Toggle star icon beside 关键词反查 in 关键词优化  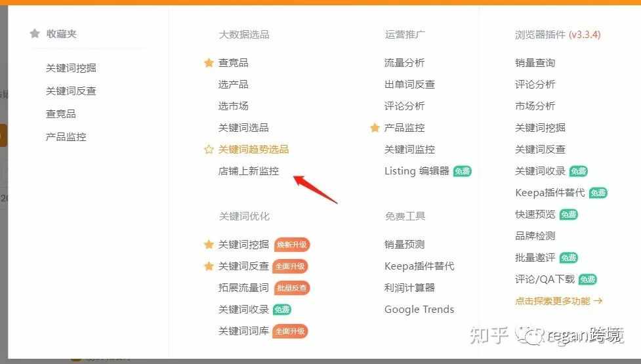209,266
